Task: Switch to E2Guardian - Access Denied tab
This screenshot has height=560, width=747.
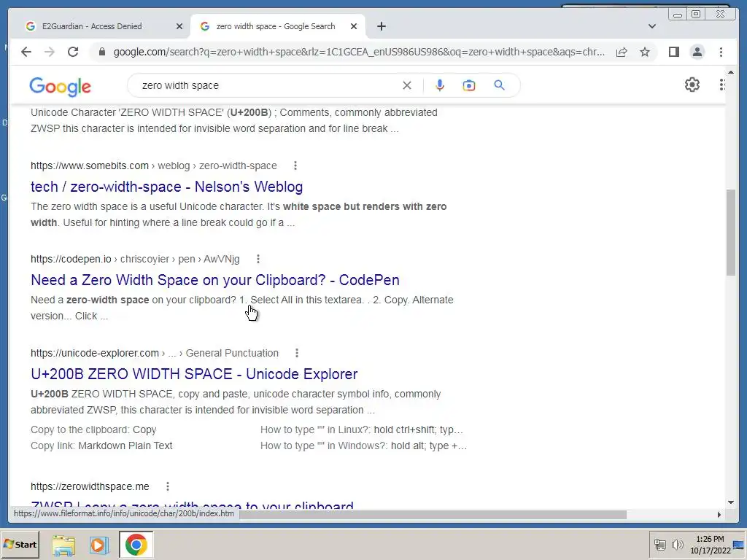Action: coord(92,26)
